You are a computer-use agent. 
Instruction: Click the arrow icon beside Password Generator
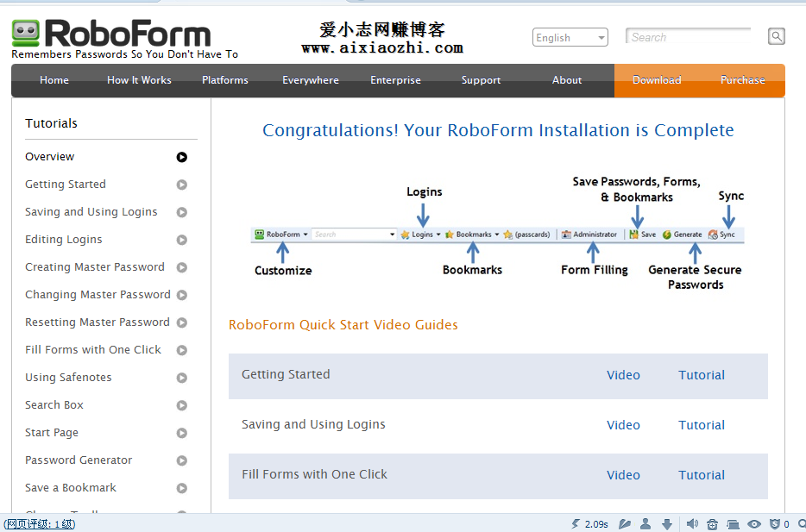(182, 460)
